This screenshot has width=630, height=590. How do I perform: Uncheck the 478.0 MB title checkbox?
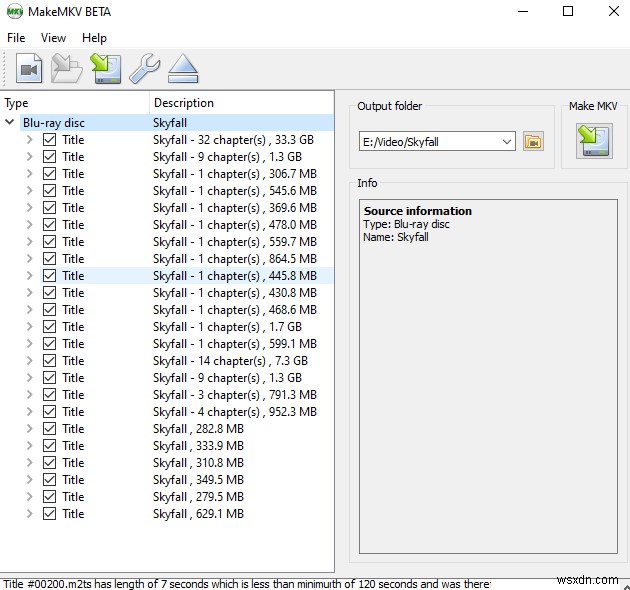(x=49, y=225)
